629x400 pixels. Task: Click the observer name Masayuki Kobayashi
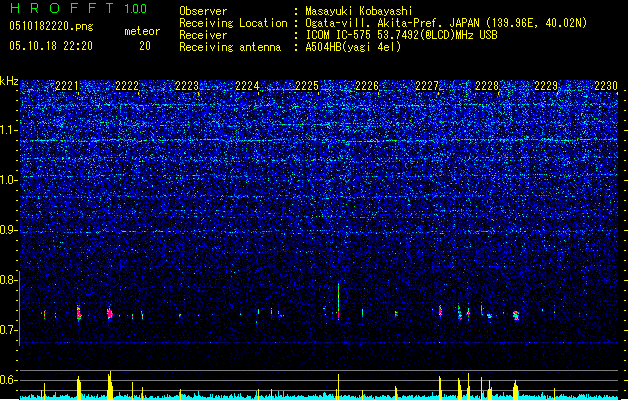[x=359, y=11]
